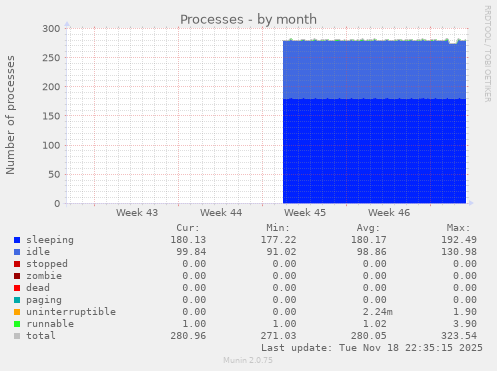Click the 'Week 43' axis label

click(x=137, y=213)
